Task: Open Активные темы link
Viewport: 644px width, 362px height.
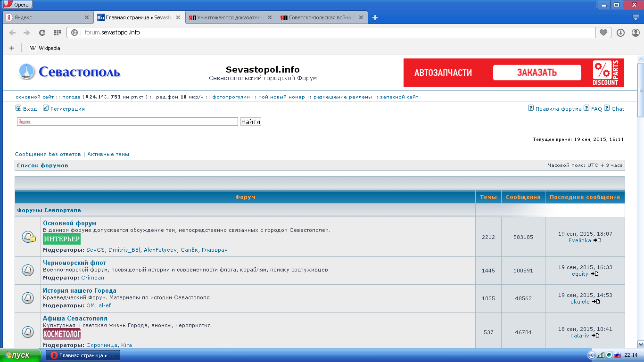Action: click(x=108, y=154)
